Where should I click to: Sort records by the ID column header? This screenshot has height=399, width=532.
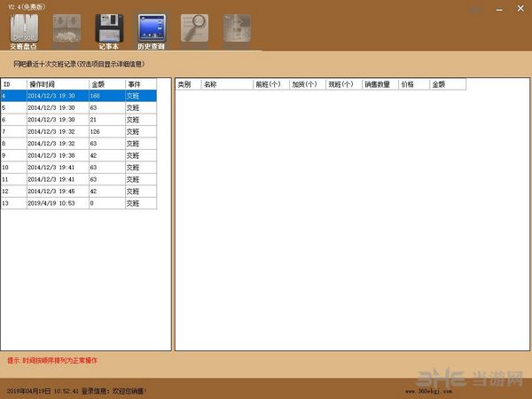12,84
